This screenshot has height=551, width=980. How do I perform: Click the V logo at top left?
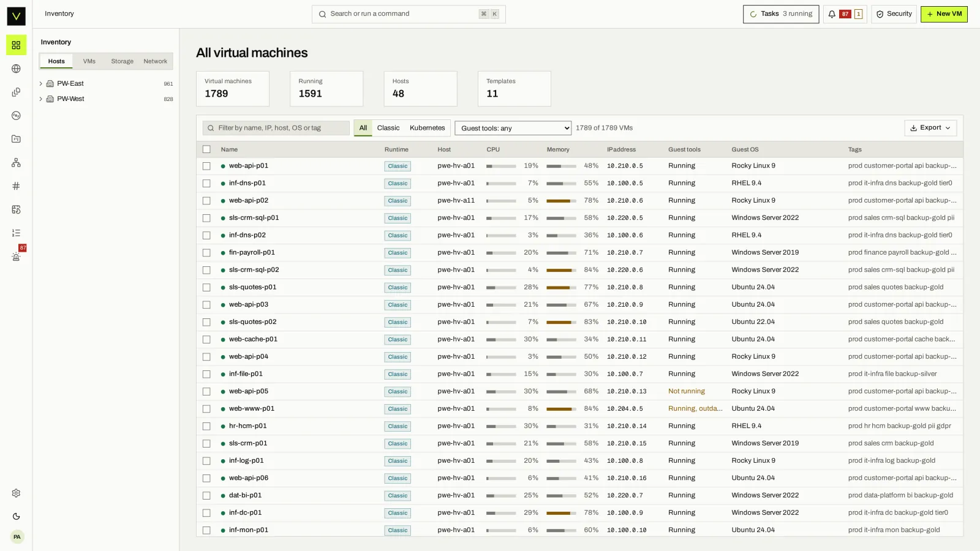(x=16, y=16)
